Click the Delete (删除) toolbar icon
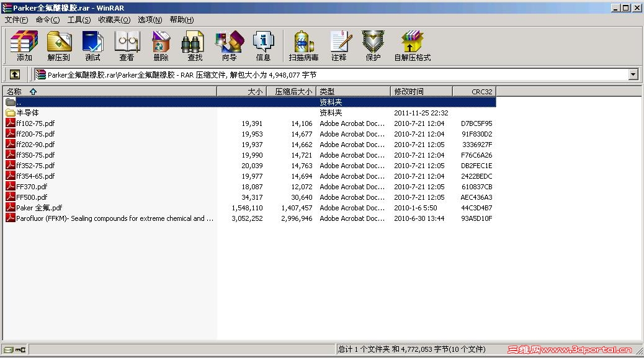The width and height of the screenshot is (644, 358). point(161,45)
